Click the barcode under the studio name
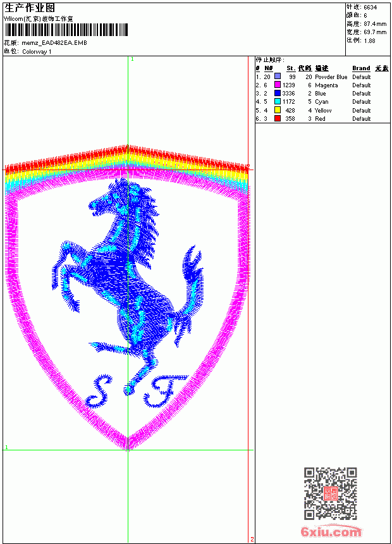The height and width of the screenshot is (544, 392). (66, 30)
